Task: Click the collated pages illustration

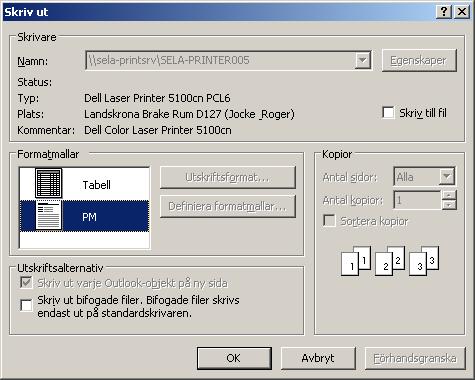Action: point(390,261)
